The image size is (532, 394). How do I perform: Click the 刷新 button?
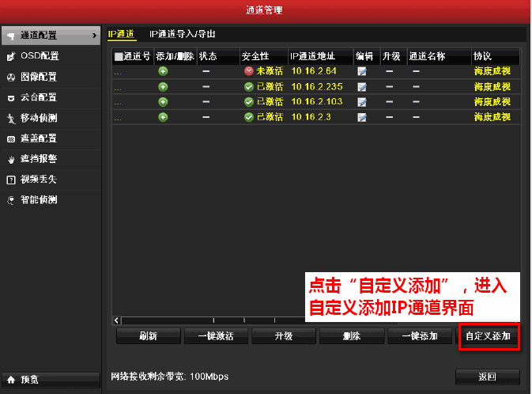coord(148,336)
